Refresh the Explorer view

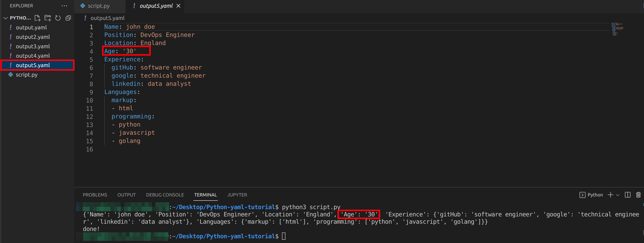point(58,18)
